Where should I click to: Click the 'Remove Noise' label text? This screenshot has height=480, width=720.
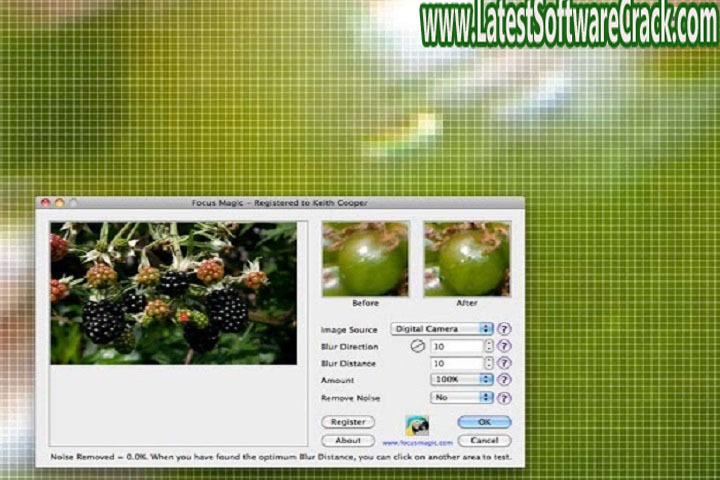tap(350, 398)
